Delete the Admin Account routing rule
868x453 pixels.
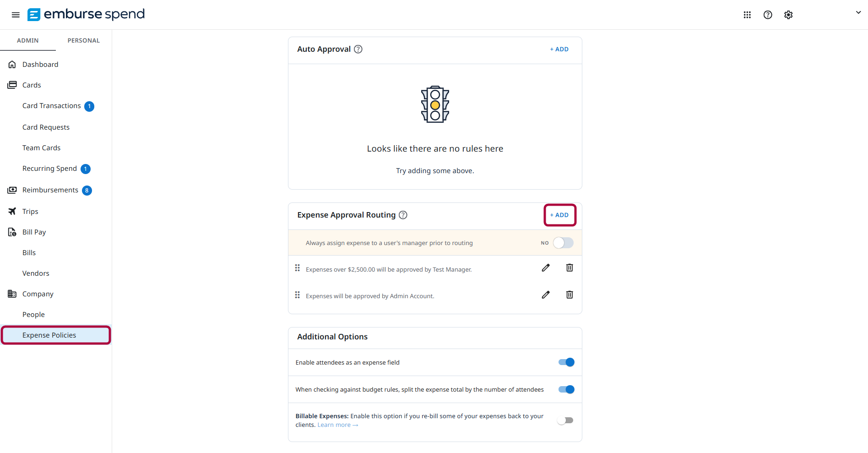(570, 295)
